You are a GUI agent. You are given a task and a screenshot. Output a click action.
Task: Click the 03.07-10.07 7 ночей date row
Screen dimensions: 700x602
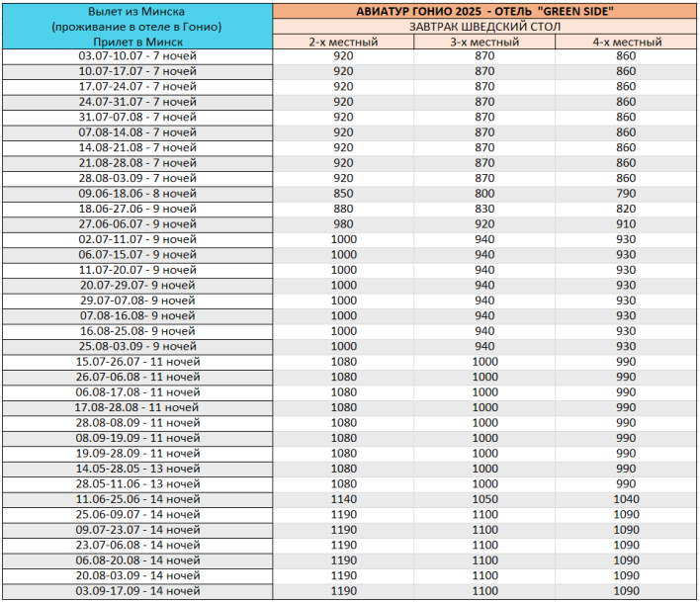[137, 56]
